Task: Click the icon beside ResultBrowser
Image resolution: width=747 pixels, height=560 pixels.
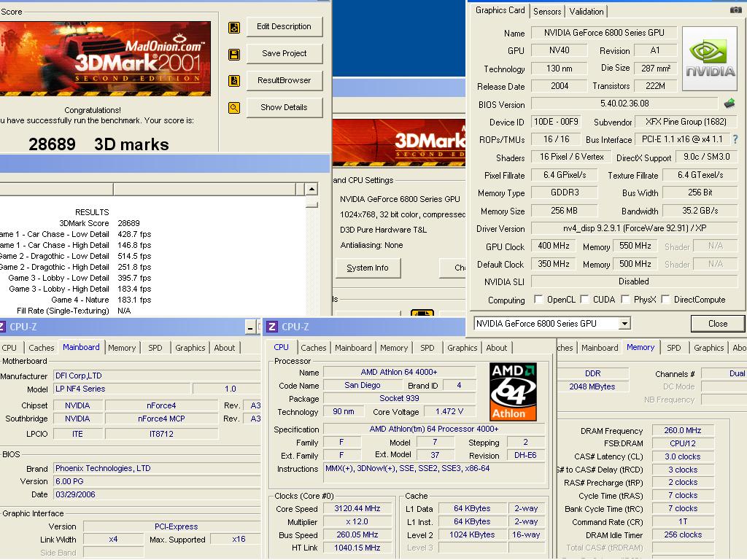Action: click(x=234, y=81)
